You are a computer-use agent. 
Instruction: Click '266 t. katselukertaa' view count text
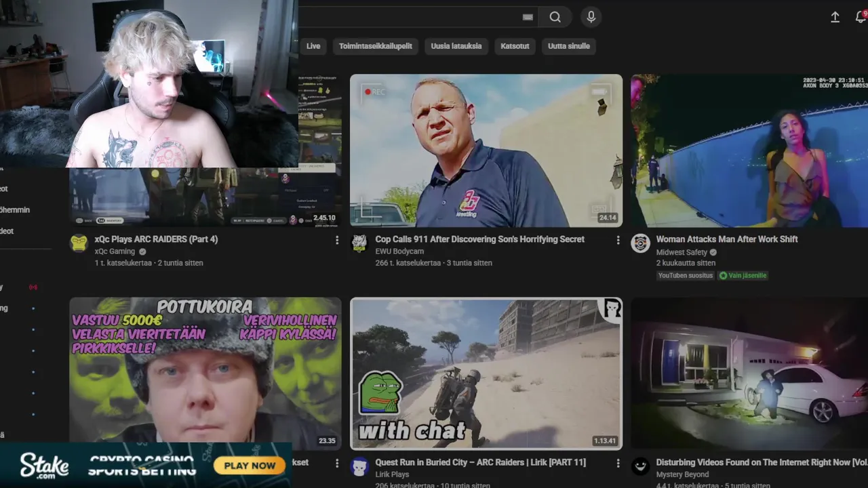(408, 263)
